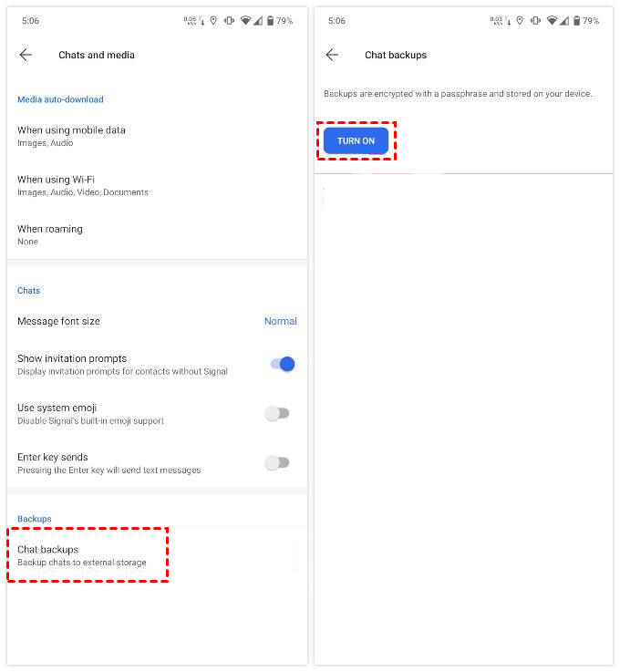Image resolution: width=620 pixels, height=672 pixels.
Task: Tap the Wi-Fi icon in right status bar
Action: [x=552, y=21]
